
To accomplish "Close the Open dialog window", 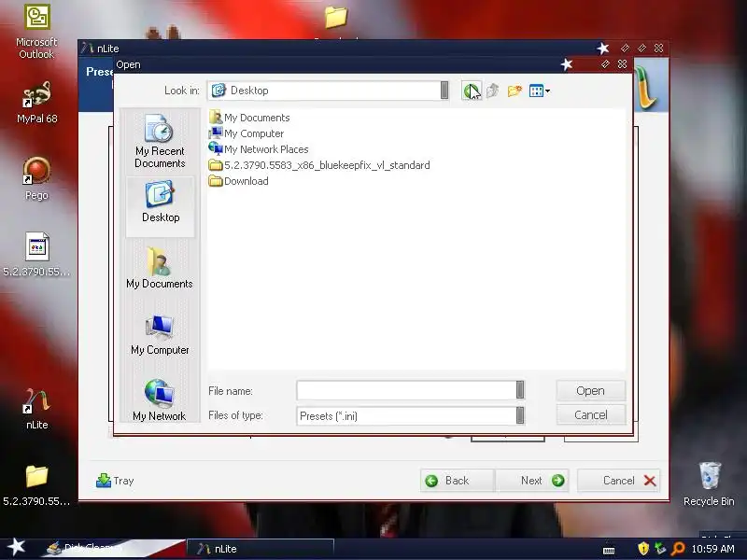I will pos(622,64).
